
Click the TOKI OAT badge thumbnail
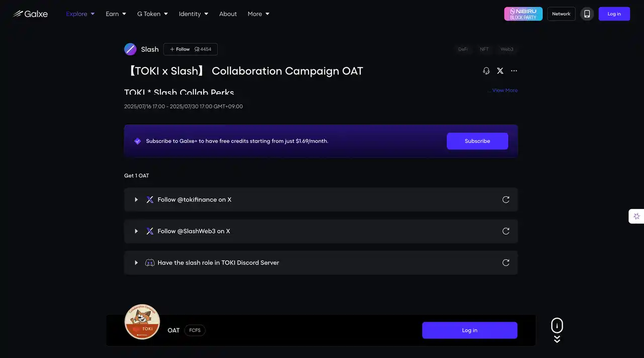[x=142, y=322]
